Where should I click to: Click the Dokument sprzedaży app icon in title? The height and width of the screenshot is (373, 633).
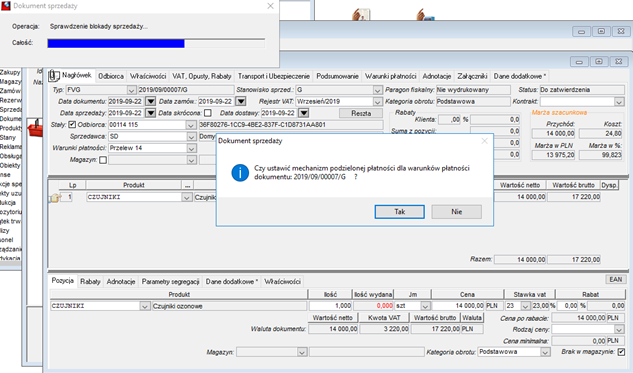point(6,6)
